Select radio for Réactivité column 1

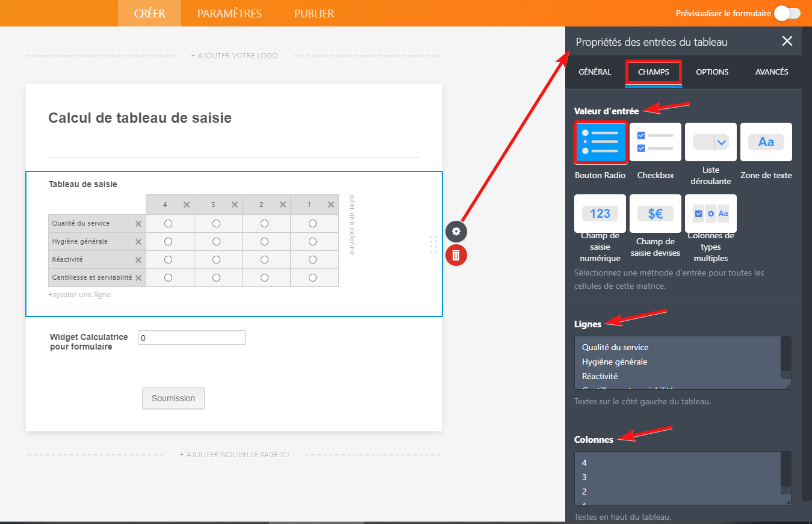tap(312, 260)
